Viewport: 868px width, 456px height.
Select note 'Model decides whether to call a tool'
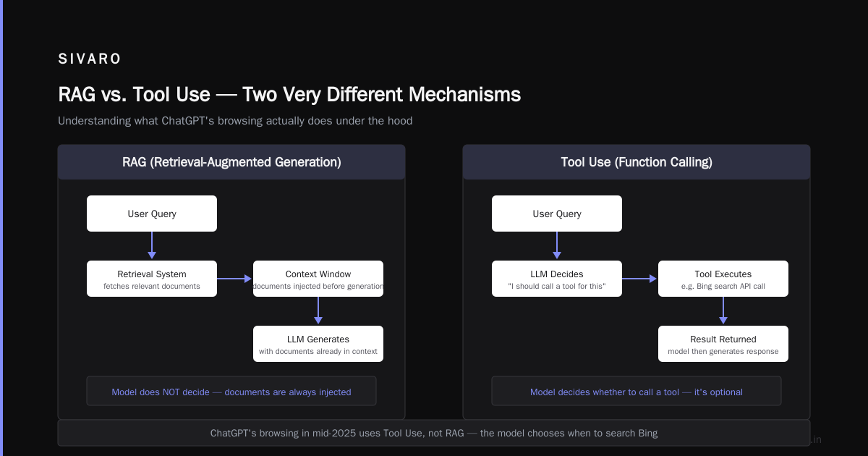point(637,392)
